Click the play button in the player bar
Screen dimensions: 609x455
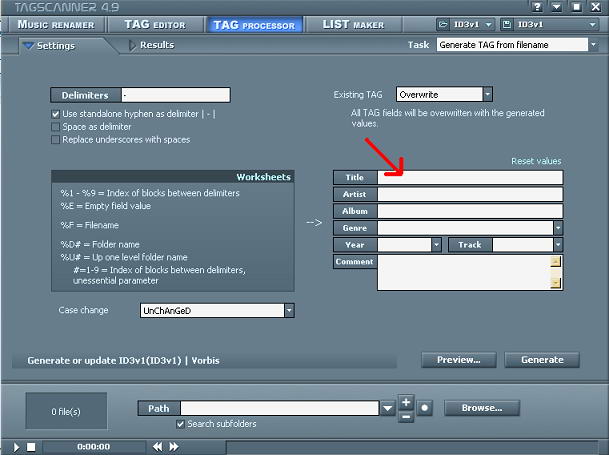click(16, 447)
